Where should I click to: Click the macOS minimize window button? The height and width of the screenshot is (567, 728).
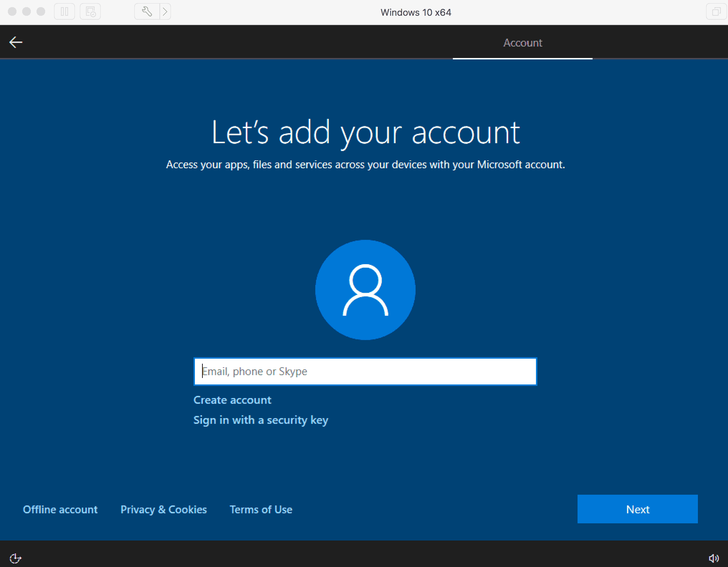27,11
